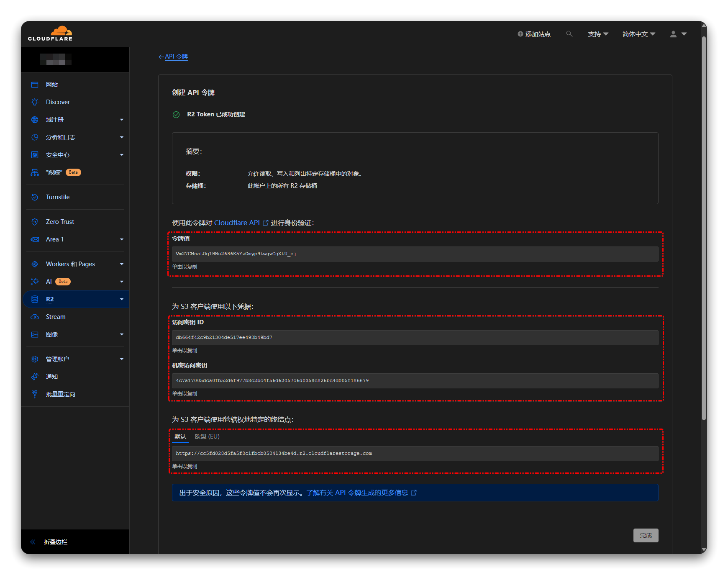Image resolution: width=728 pixels, height=575 pixels.
Task: Click the Zero Trust icon
Action: (35, 222)
